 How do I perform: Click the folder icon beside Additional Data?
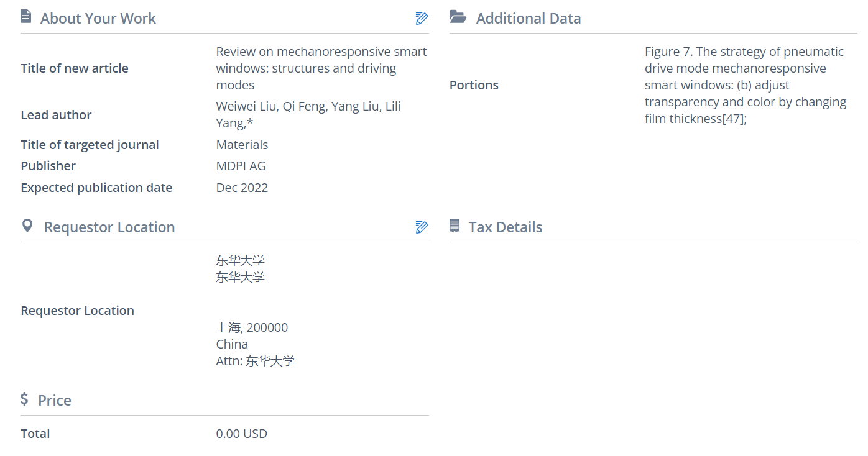tap(458, 17)
